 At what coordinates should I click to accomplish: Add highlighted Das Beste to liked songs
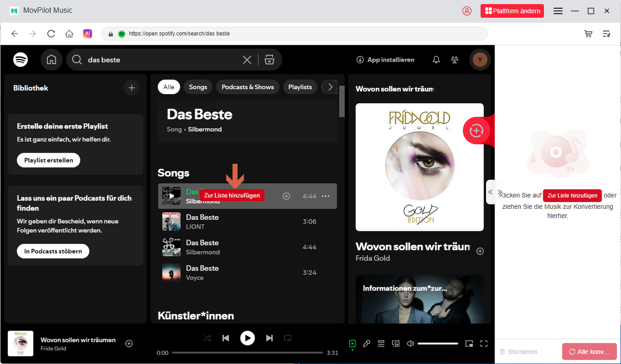(286, 196)
